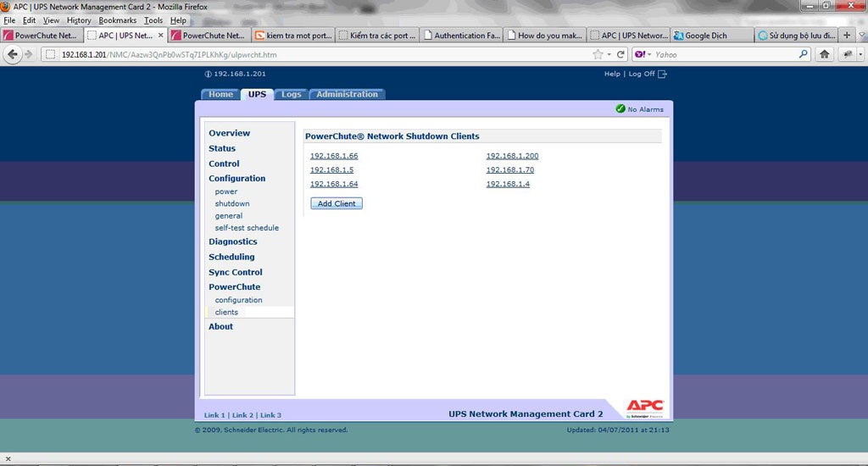Open client 192.168.1.200
This screenshot has width=868, height=466.
[512, 156]
